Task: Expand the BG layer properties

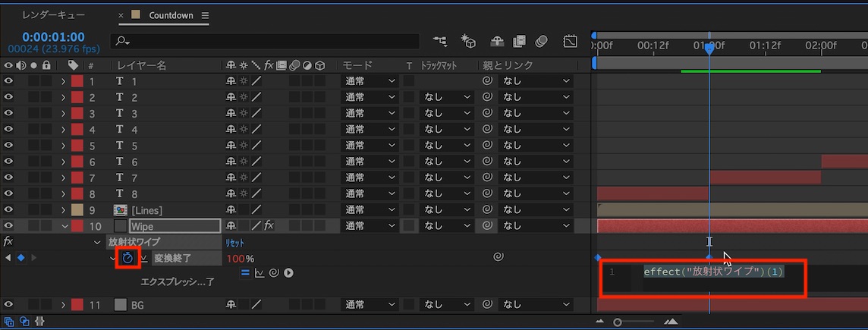Action: 64,304
